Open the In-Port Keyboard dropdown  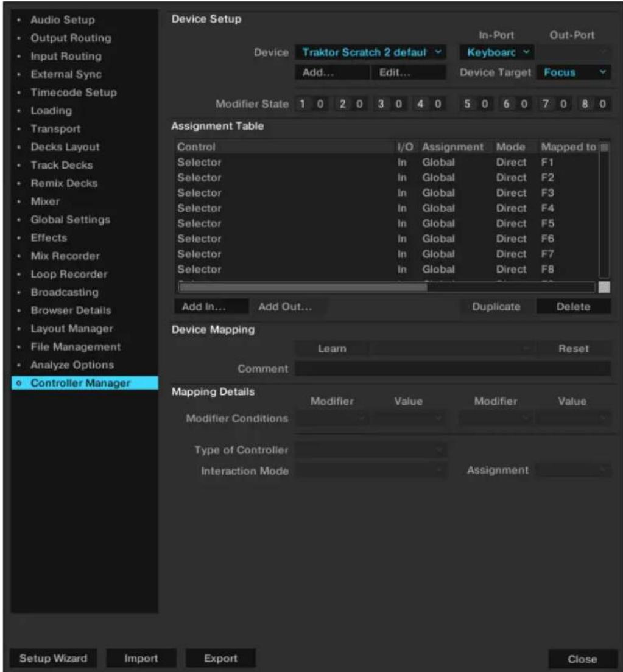pyautogui.click(x=497, y=52)
